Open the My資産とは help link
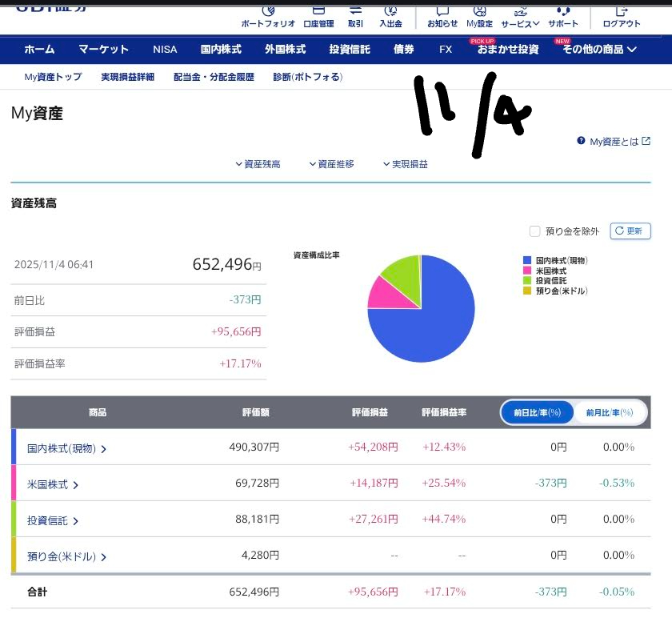 614,142
